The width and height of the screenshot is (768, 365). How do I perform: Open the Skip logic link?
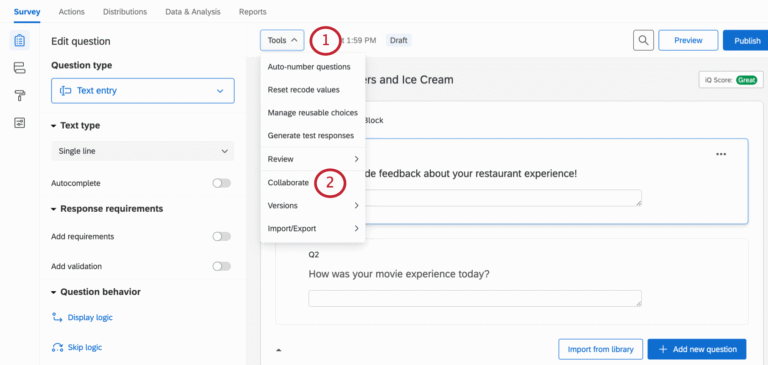[85, 347]
